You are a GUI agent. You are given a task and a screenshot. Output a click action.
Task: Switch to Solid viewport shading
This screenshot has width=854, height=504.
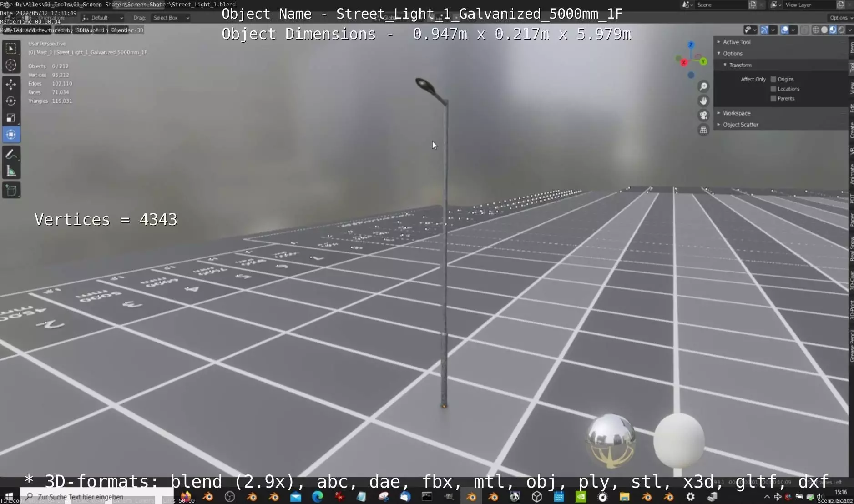click(x=824, y=30)
